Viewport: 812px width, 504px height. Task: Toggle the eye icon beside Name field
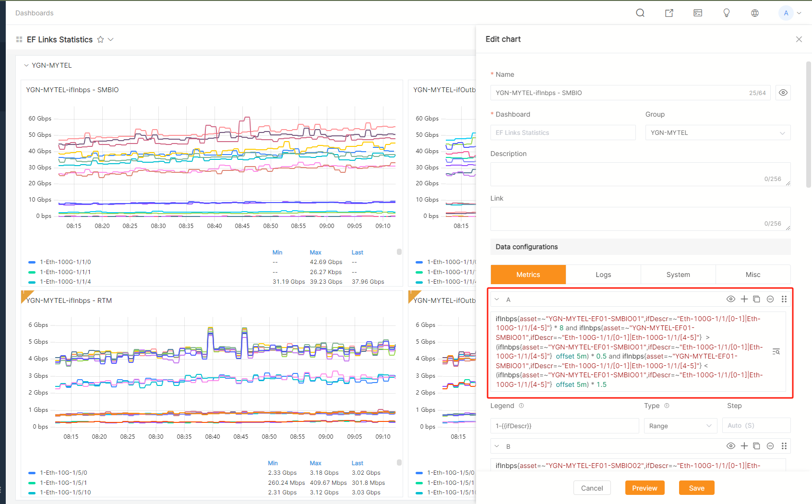783,93
